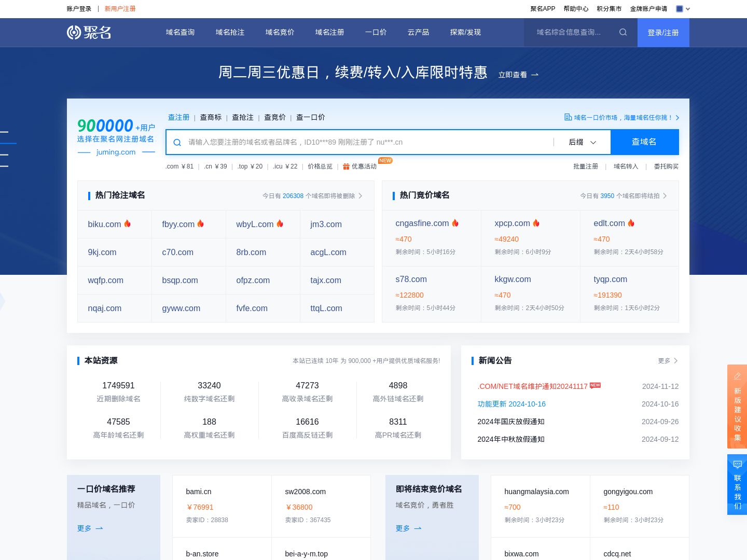Click the 登录/注册 button
The width and height of the screenshot is (747, 560).
(663, 33)
